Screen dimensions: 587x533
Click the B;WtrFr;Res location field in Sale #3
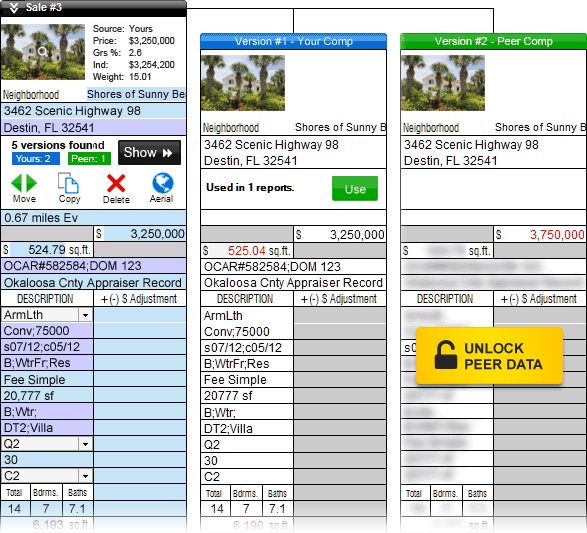point(47,363)
